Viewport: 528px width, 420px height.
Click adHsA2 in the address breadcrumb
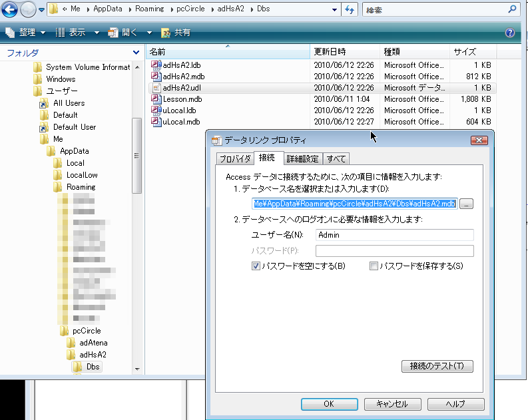click(x=230, y=9)
